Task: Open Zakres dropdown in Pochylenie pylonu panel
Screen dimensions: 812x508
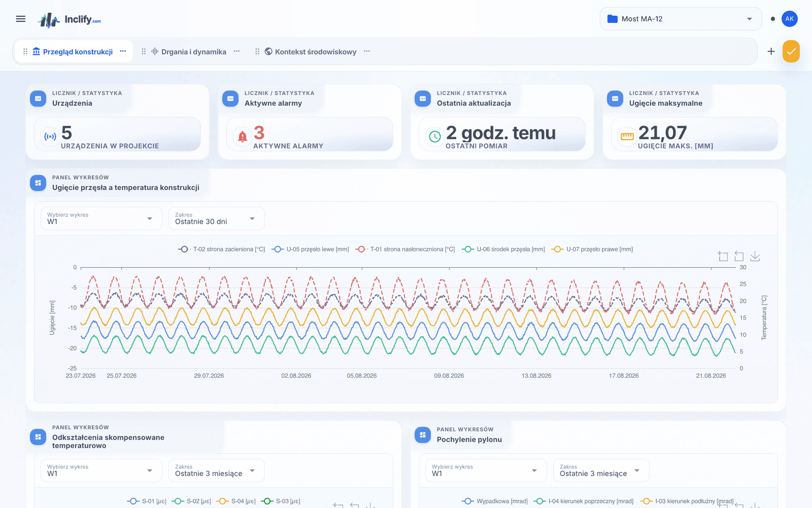Action: tap(601, 470)
